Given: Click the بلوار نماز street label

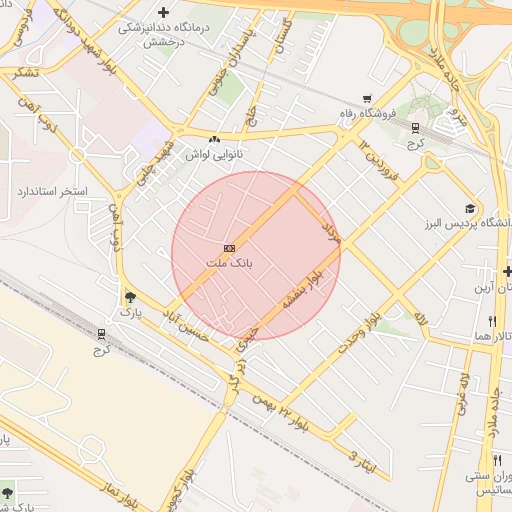Looking at the screenshot, I should point(119,496).
